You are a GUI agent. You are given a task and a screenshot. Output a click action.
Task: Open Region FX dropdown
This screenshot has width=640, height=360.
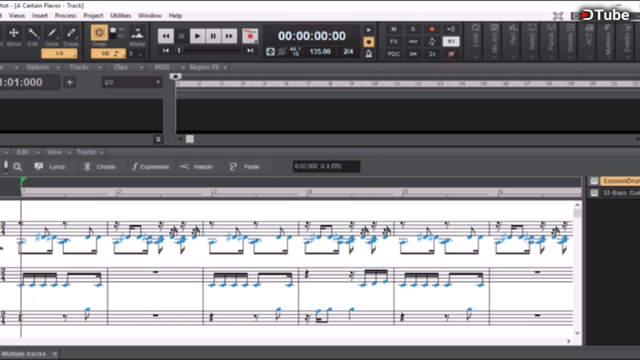coord(208,67)
